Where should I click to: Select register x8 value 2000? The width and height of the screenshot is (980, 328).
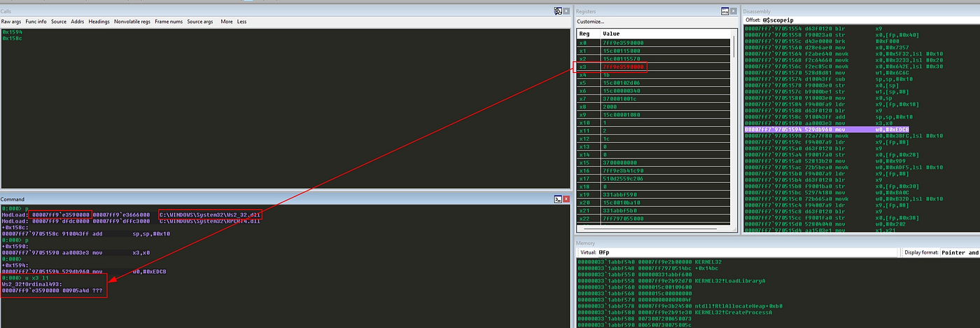click(611, 107)
